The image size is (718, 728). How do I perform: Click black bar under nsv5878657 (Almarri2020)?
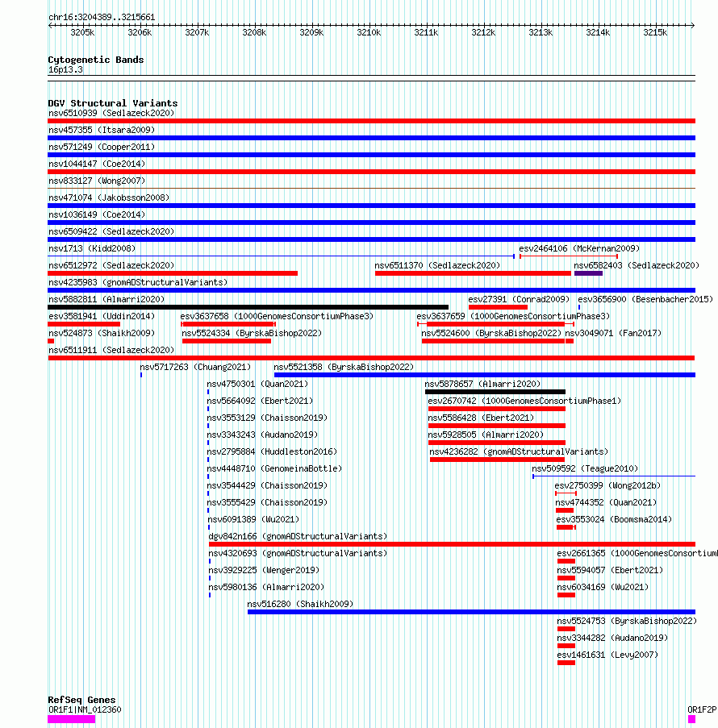495,392
